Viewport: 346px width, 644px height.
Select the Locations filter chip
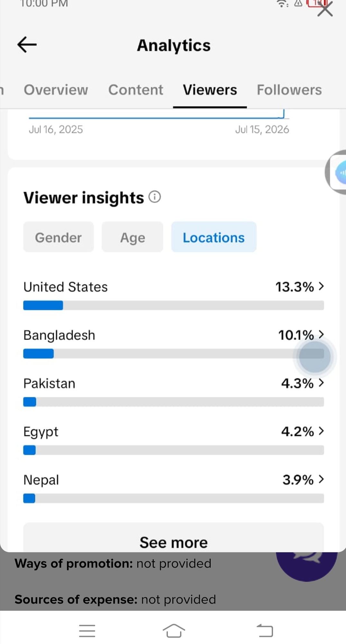[214, 237]
